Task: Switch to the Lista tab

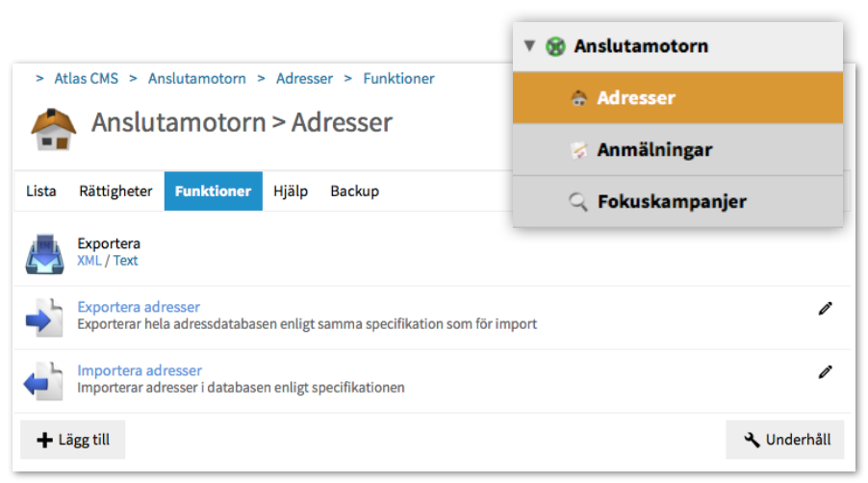Action: [41, 191]
